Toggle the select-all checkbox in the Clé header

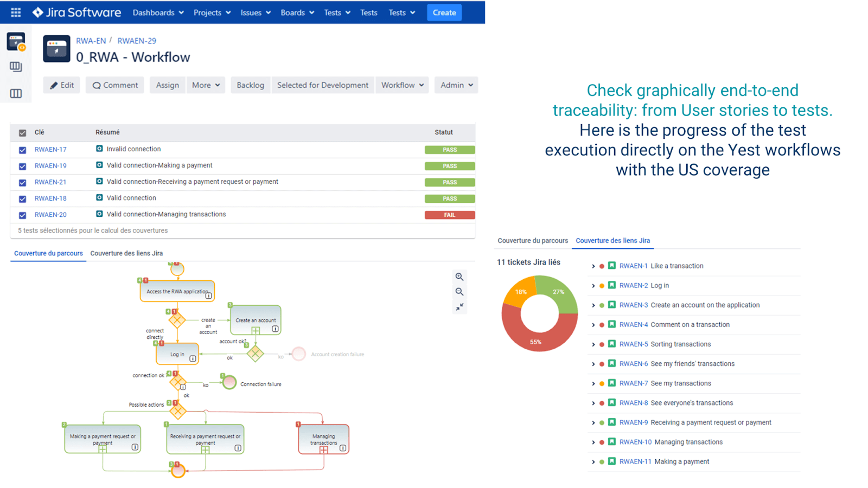click(x=22, y=132)
